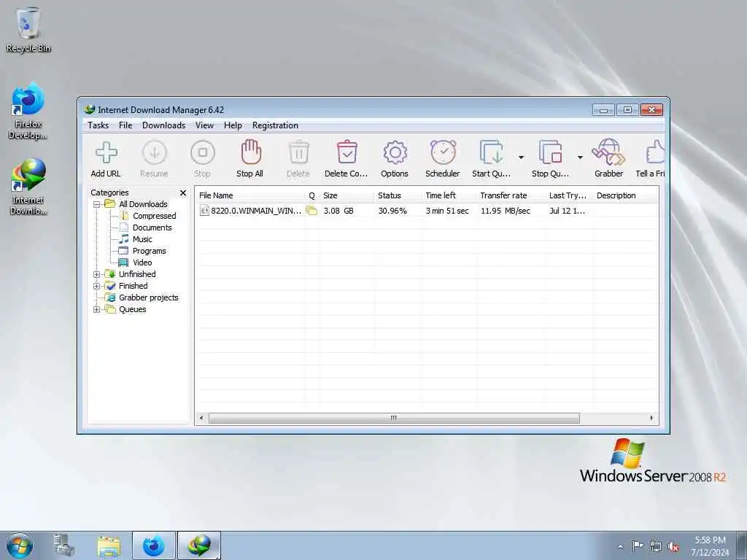Open Stop Queue dropdown arrow
Screen dimensions: 747x560
580,157
